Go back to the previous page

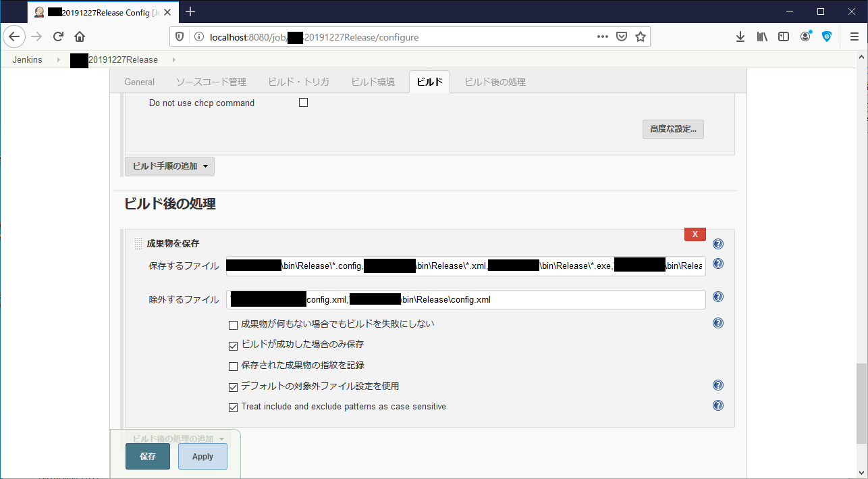tap(15, 36)
